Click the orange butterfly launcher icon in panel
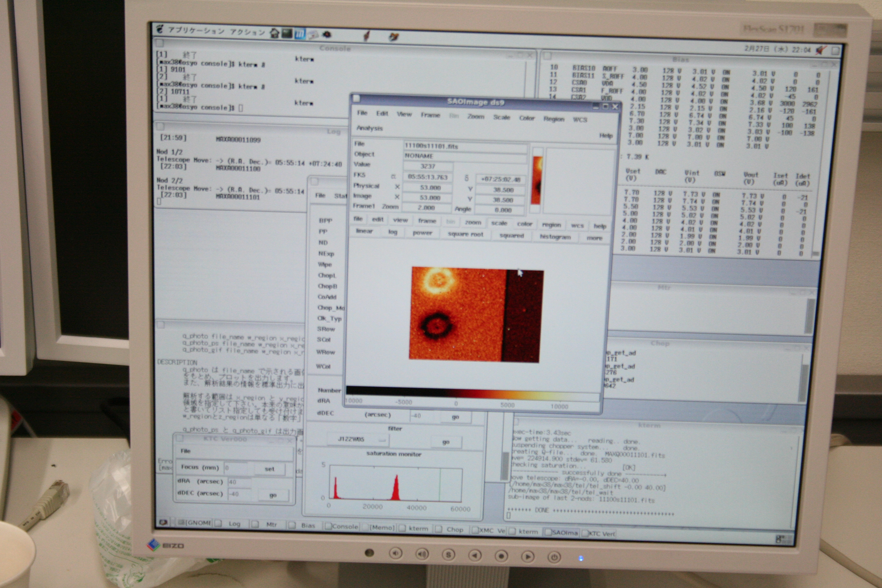Image resolution: width=882 pixels, height=588 pixels. [393, 37]
